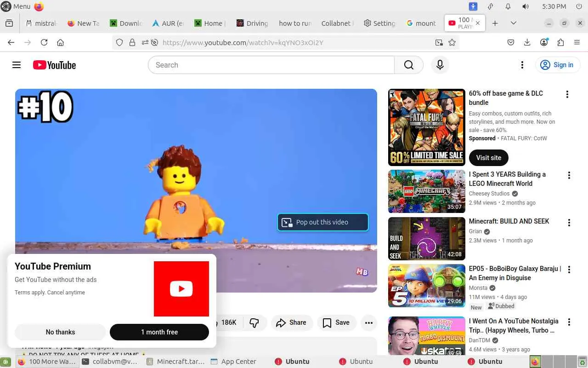Open Firefox extensions puzzle icon
This screenshot has height=368, width=588.
tap(560, 42)
